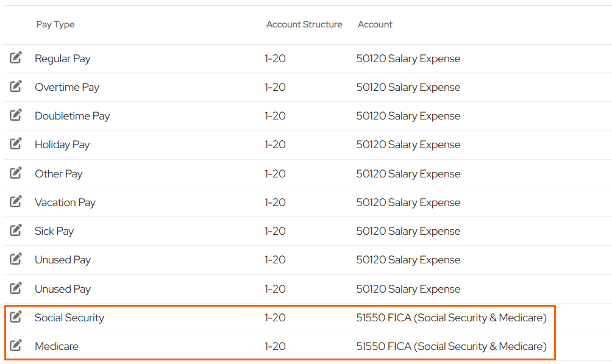Choose the Holiday Pay name text
The height and width of the screenshot is (364, 612).
62,145
